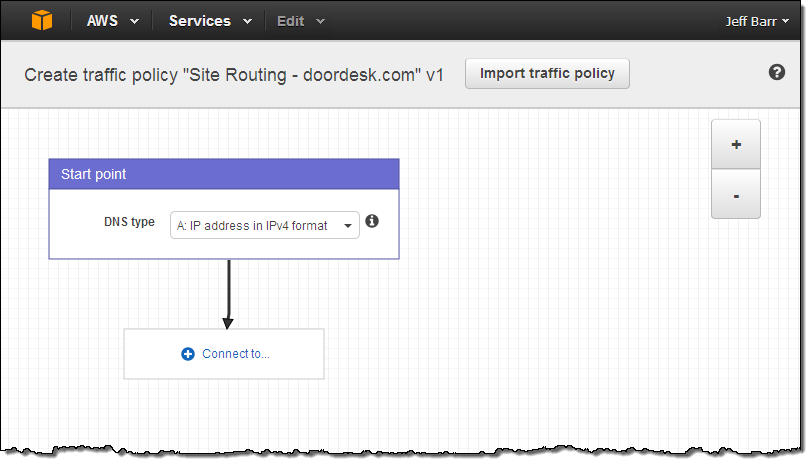Open the help question mark icon
Image resolution: width=811 pixels, height=464 pixels.
[x=776, y=72]
